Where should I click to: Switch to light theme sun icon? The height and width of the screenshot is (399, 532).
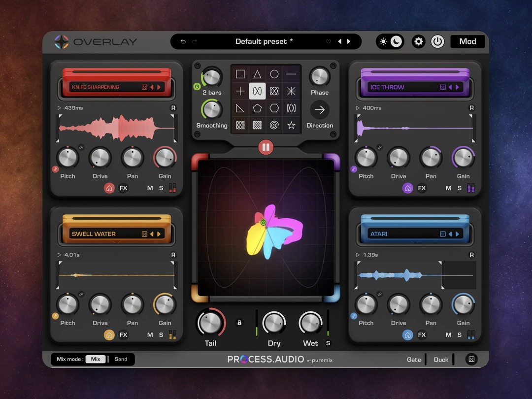tap(383, 41)
